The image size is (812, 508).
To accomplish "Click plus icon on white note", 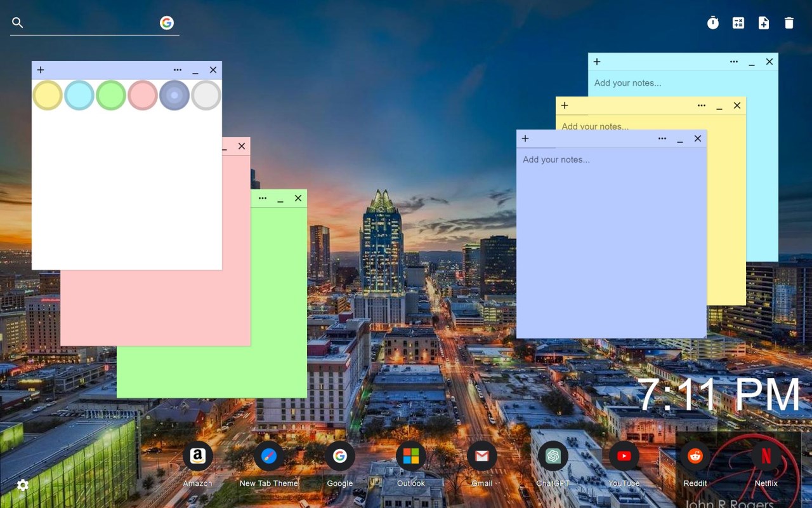I will point(41,70).
